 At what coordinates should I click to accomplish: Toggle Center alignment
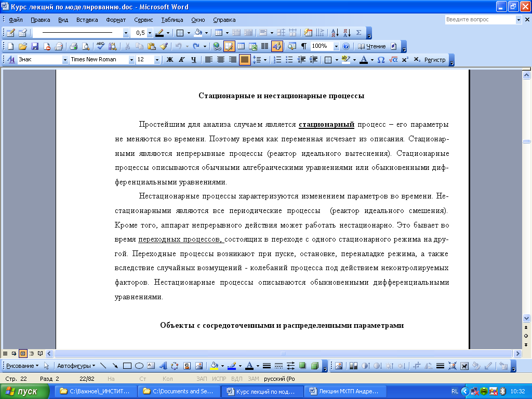(x=220, y=60)
